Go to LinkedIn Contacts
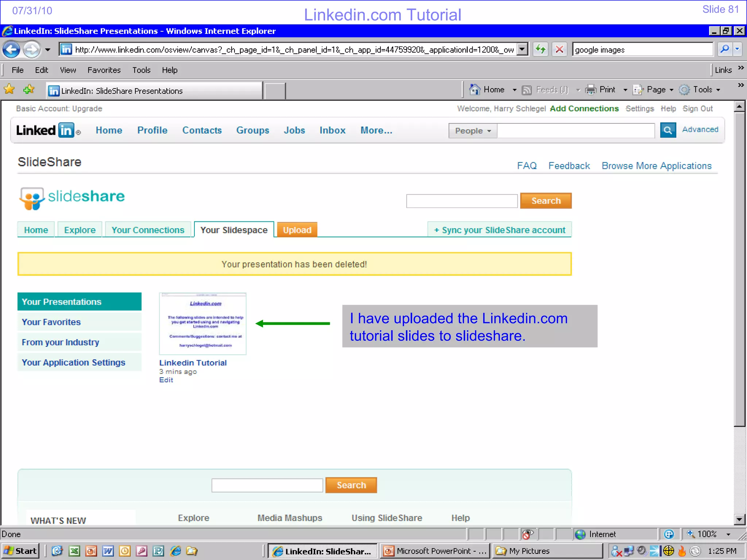The height and width of the screenshot is (560, 747). (x=202, y=131)
